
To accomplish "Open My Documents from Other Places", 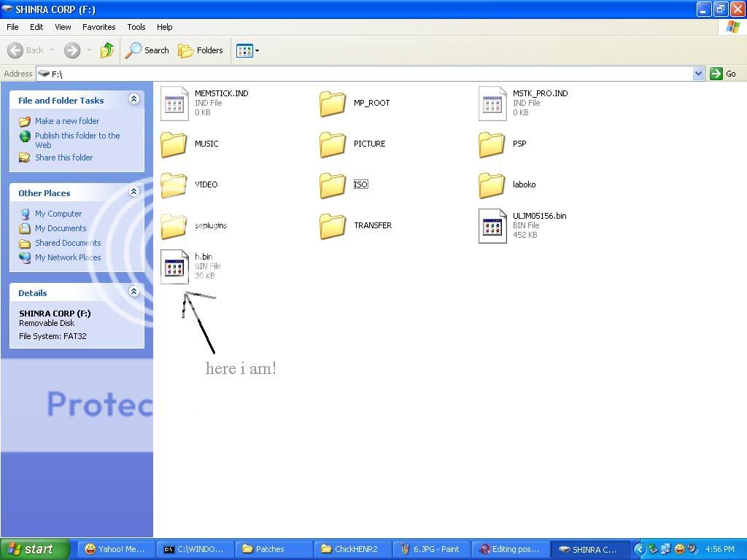I will click(x=61, y=228).
